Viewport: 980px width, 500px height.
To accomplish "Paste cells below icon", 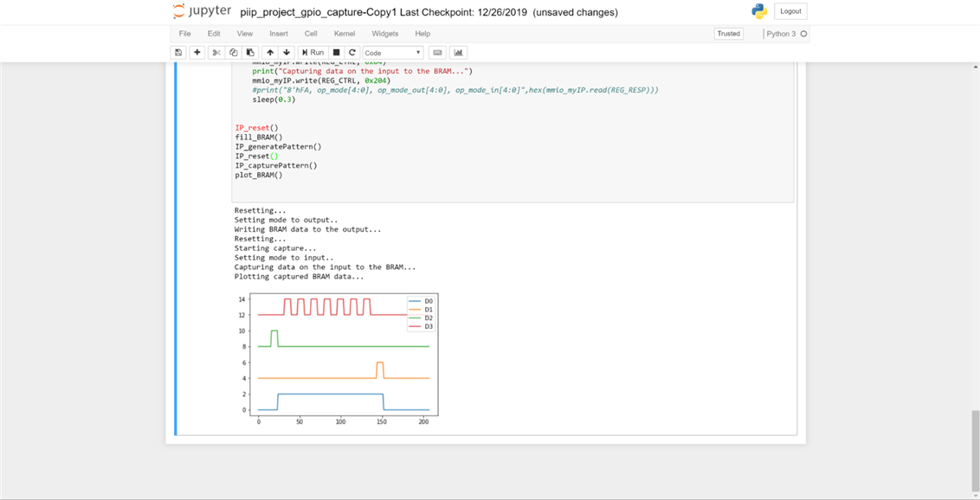I will point(250,53).
